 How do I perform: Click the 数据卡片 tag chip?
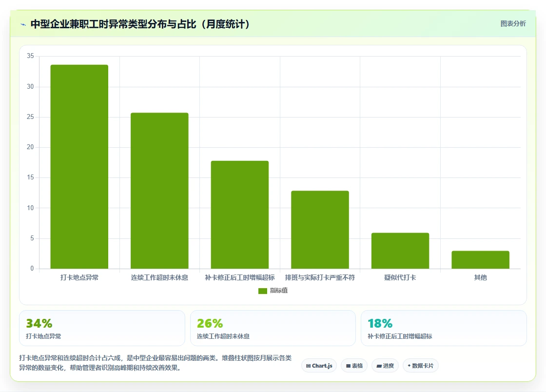coord(421,366)
